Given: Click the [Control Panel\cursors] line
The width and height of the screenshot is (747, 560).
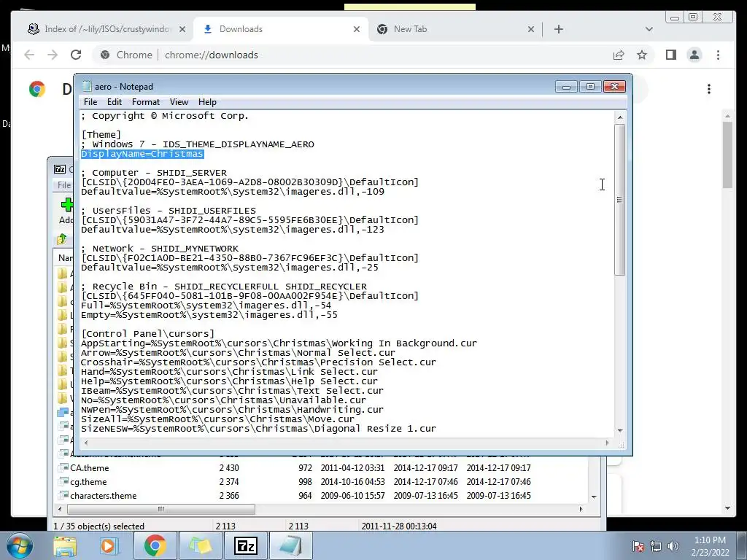Looking at the screenshot, I should click(x=147, y=334).
